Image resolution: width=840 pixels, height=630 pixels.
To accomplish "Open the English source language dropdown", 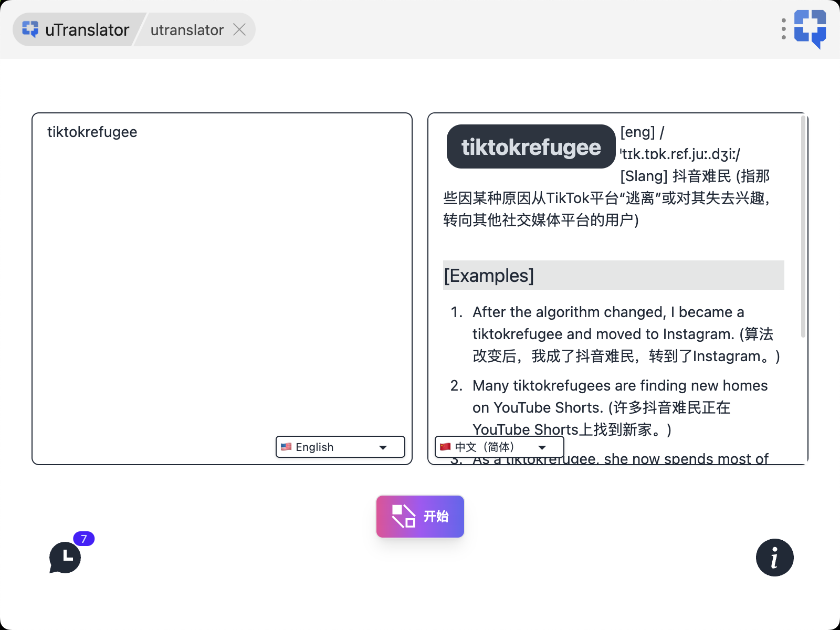I will click(340, 447).
